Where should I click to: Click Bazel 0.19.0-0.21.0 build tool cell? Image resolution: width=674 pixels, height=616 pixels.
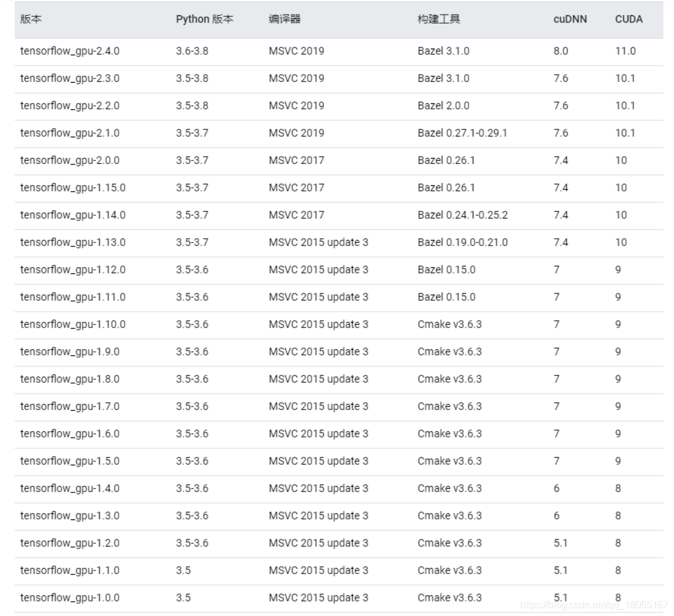click(x=463, y=243)
